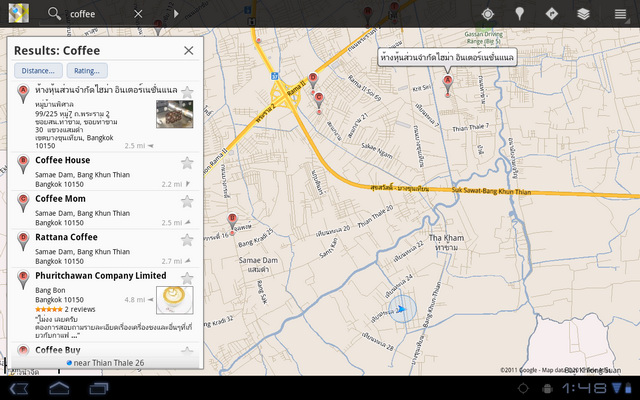Tap the search magnifier icon
The width and height of the screenshot is (640, 400).
[54, 13]
